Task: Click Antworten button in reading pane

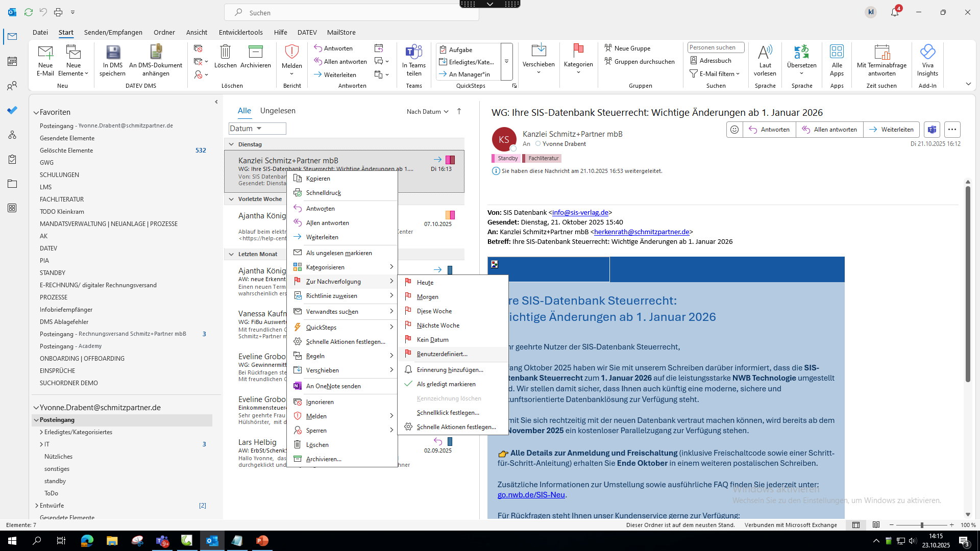Action: 769,130
